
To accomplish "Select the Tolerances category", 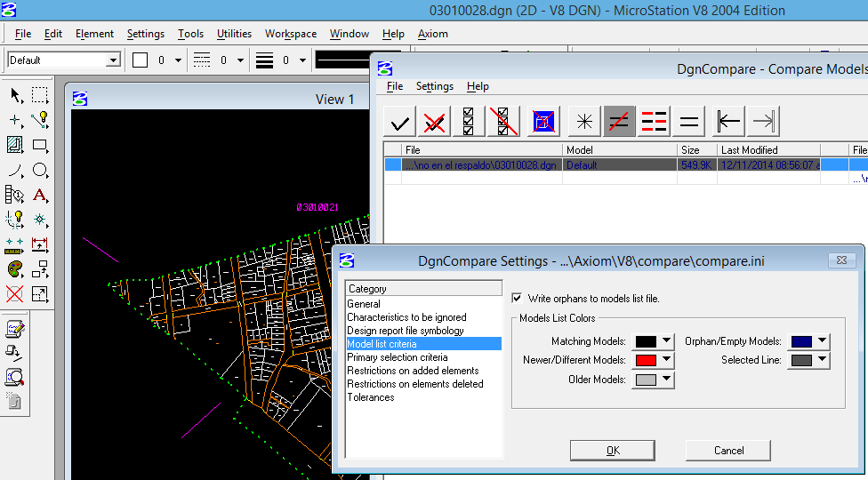I will click(371, 397).
